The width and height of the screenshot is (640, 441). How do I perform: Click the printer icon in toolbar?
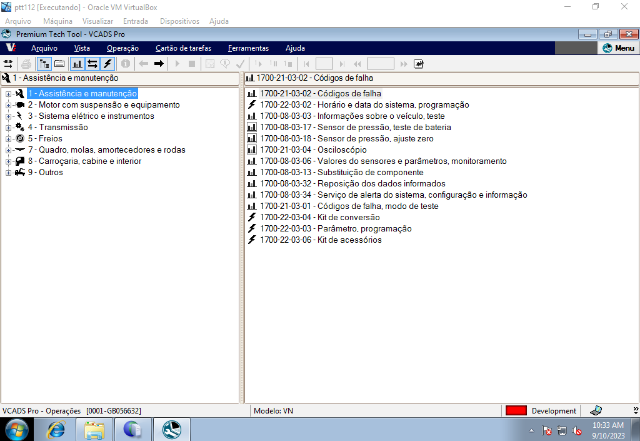coord(26,64)
